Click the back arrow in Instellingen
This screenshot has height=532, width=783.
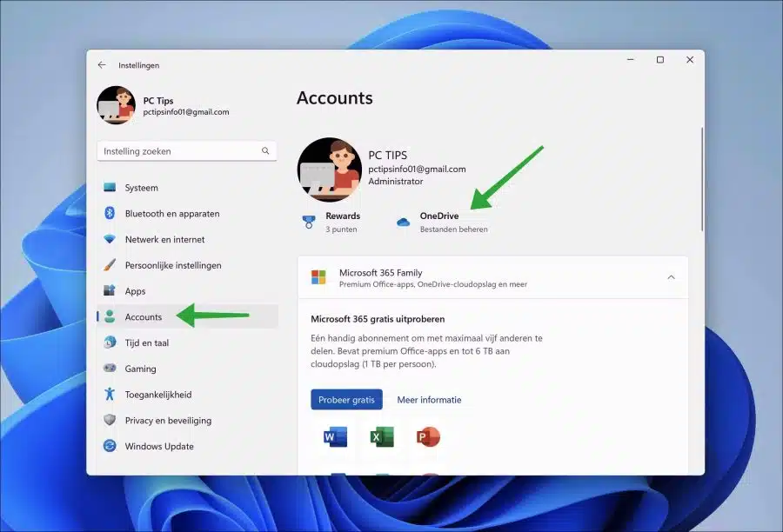(x=102, y=65)
